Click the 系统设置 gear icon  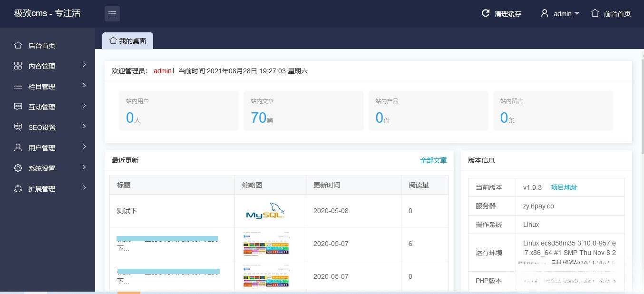tap(18, 168)
